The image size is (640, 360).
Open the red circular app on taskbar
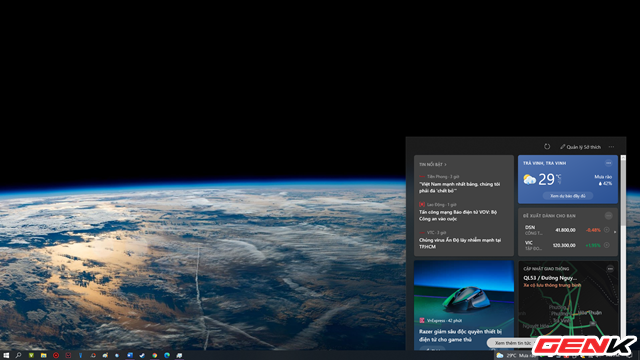pos(56,356)
